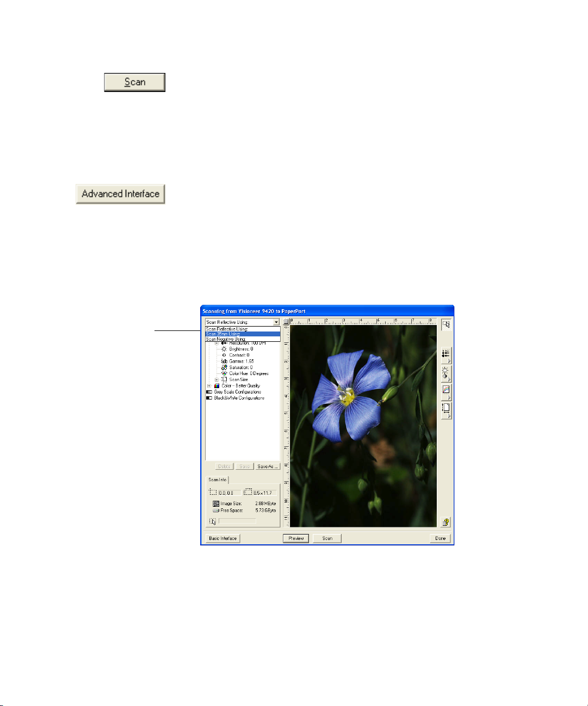588x706 pixels.
Task: Select Contrast: 0 in settings tree
Action: tap(239, 355)
